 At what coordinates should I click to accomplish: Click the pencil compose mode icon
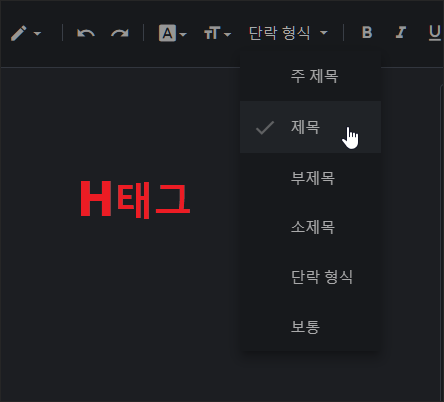coord(18,33)
